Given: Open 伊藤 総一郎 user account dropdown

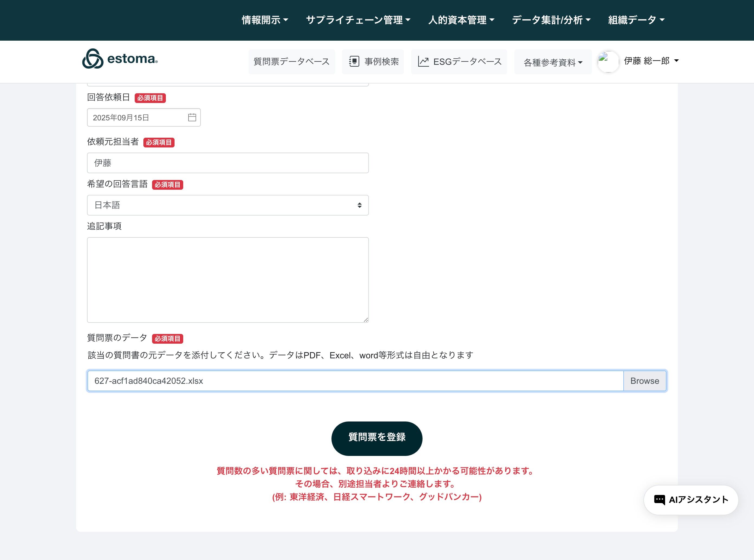Looking at the screenshot, I should click(x=651, y=61).
